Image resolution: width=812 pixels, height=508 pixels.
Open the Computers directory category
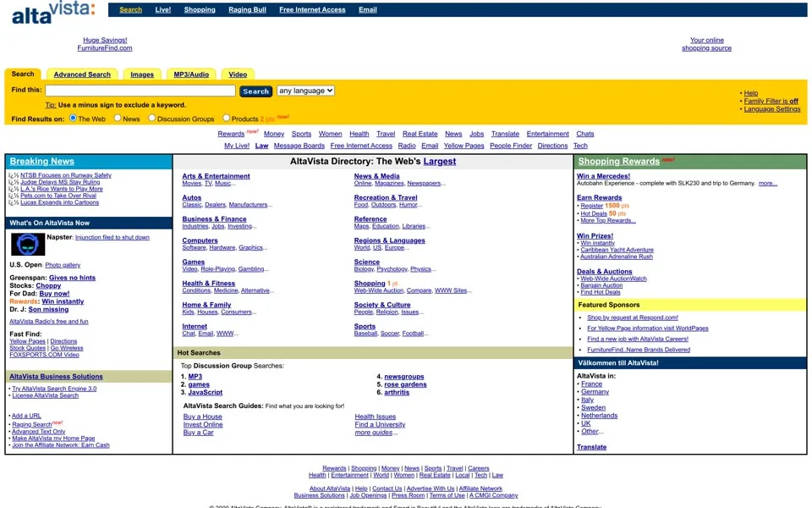(200, 240)
